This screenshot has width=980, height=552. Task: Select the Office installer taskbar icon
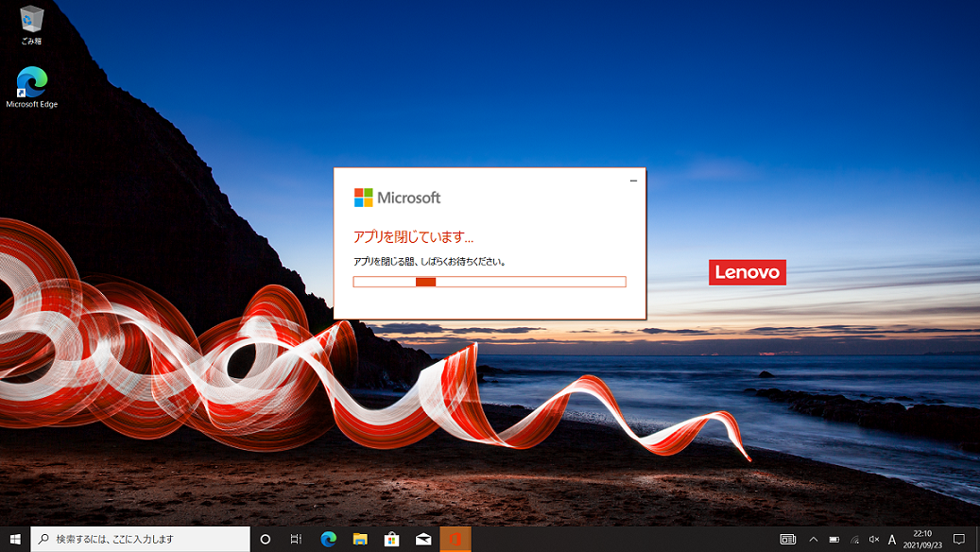pos(456,539)
